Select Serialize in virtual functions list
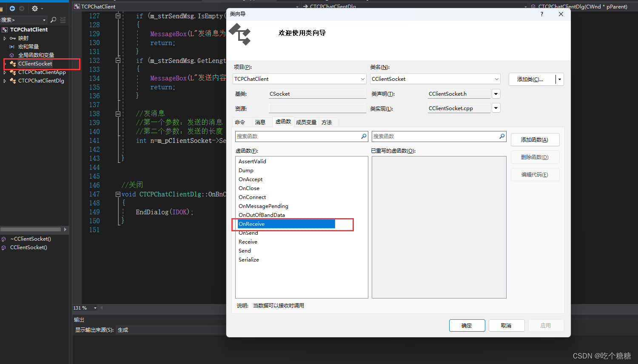638x364 pixels. click(x=249, y=260)
